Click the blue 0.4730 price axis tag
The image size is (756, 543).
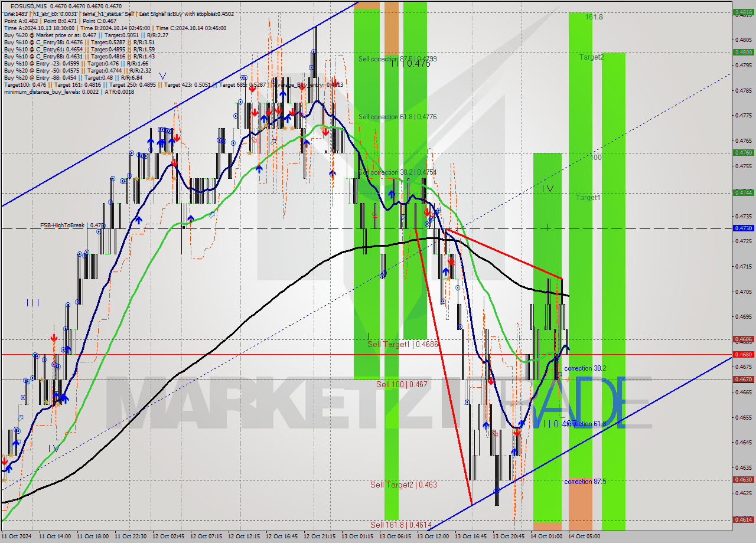[742, 228]
